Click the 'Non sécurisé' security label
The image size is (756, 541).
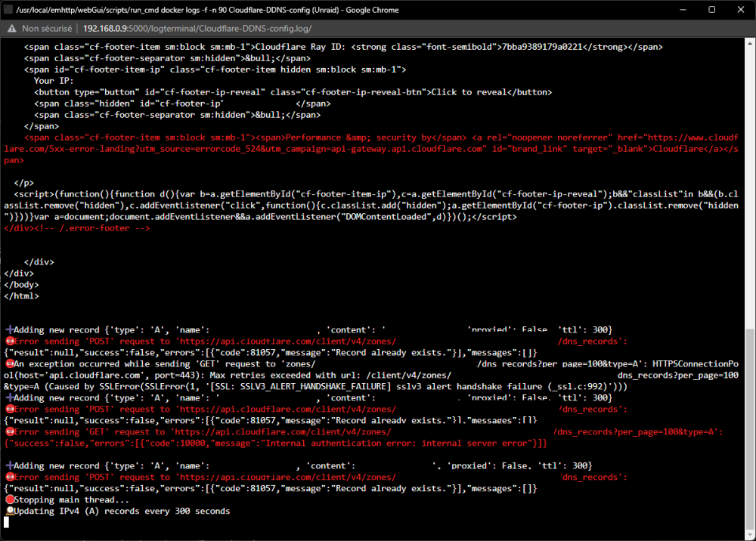click(47, 29)
